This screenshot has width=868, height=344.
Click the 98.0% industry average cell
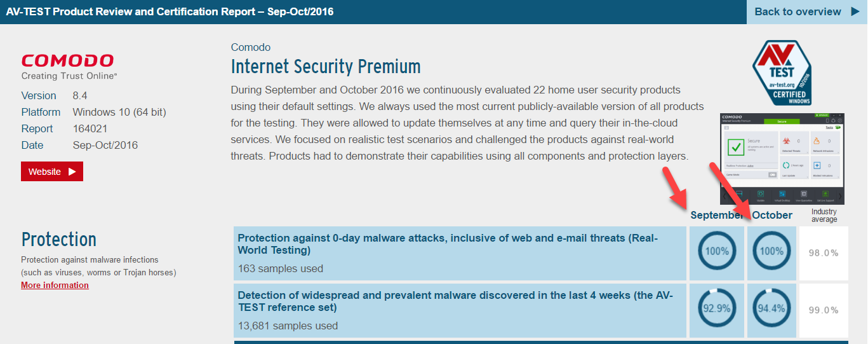824,253
